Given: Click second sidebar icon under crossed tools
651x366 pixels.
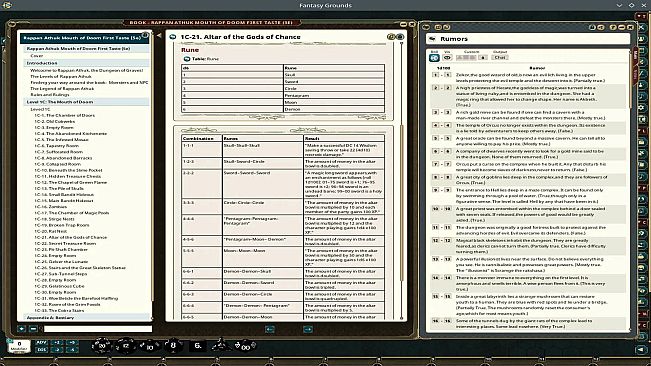Looking at the screenshot, I should [x=642, y=39].
